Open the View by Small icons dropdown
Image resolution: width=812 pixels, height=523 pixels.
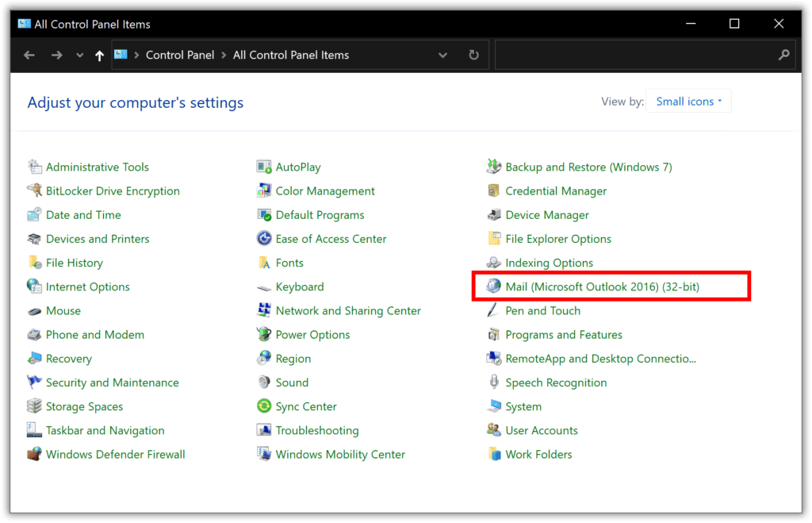[x=688, y=100]
